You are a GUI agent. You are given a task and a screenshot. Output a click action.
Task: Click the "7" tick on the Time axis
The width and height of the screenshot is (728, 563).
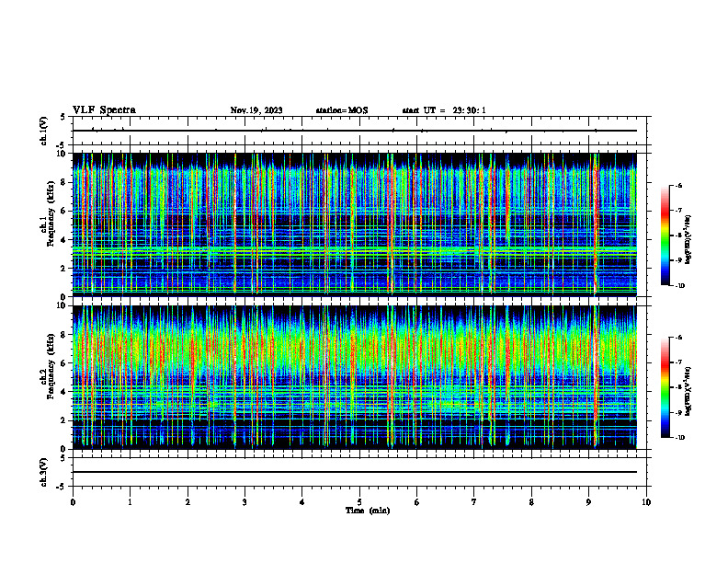coord(474,502)
